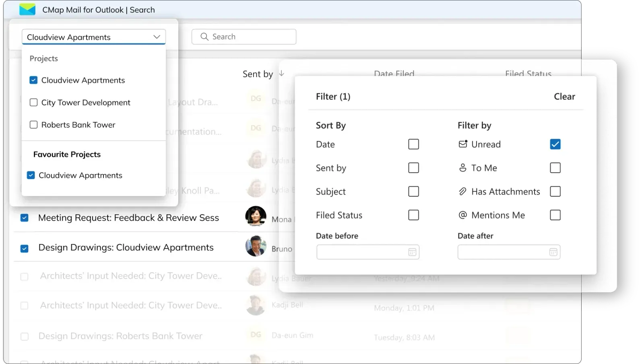Check City Tower Development project
644x364 pixels.
(33, 103)
